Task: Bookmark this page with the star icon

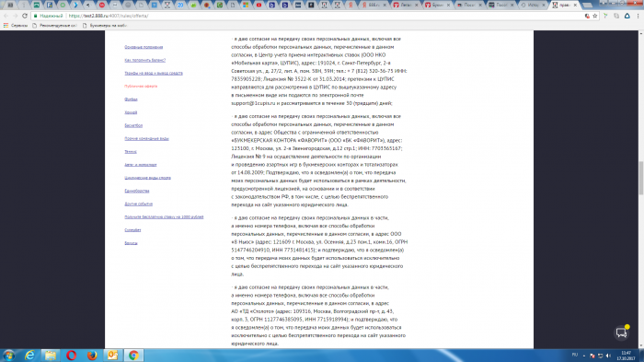Action: click(594, 16)
